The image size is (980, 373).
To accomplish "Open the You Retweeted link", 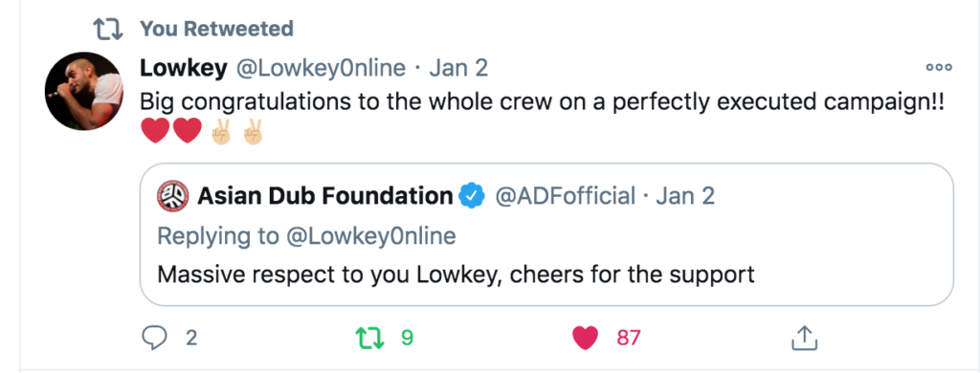I will tap(216, 29).
